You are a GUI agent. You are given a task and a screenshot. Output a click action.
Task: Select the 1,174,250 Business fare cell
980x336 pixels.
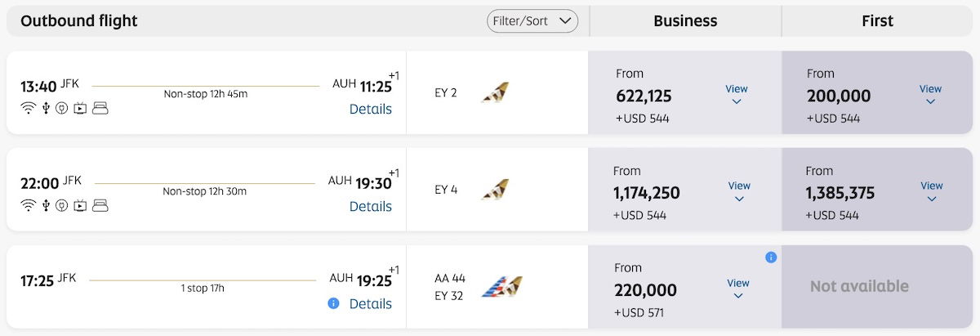pyautogui.click(x=684, y=190)
